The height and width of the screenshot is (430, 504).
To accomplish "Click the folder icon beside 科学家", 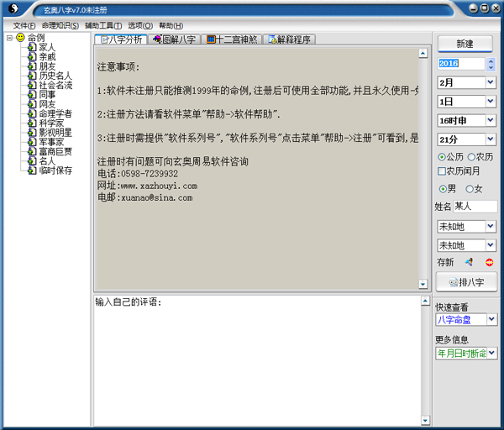I will (32, 123).
